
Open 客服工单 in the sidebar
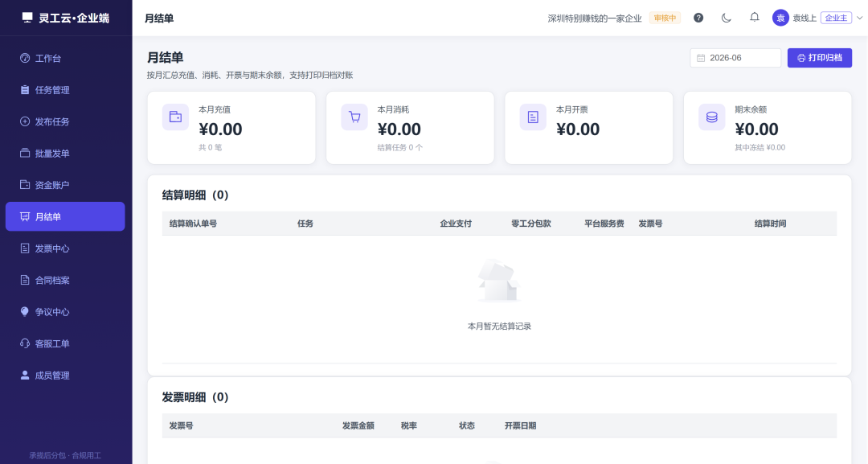coord(65,344)
